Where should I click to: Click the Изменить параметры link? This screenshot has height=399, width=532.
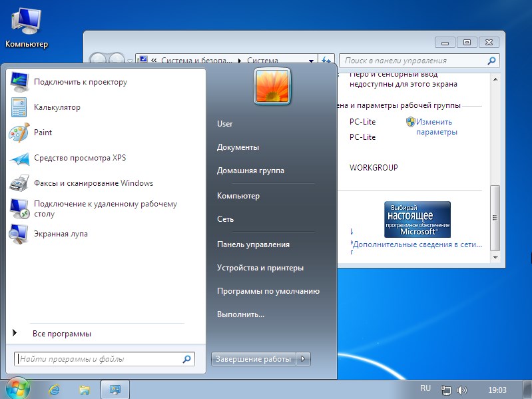[x=437, y=127]
